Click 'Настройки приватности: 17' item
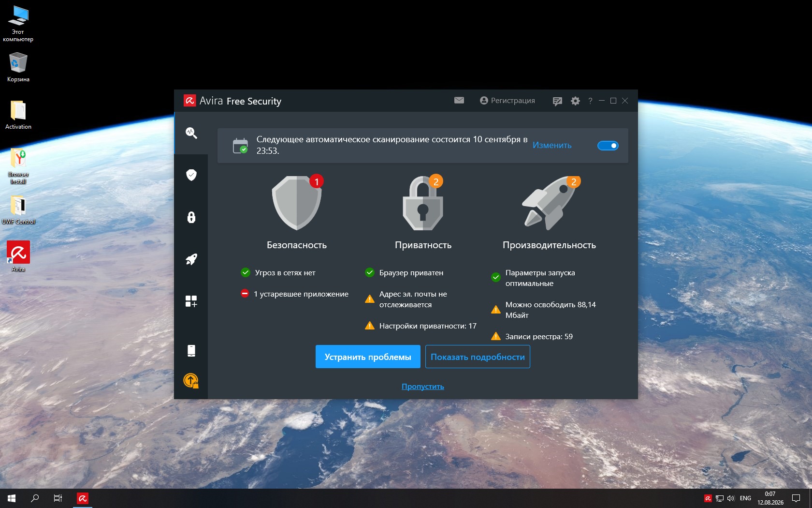812x508 pixels. (x=428, y=326)
